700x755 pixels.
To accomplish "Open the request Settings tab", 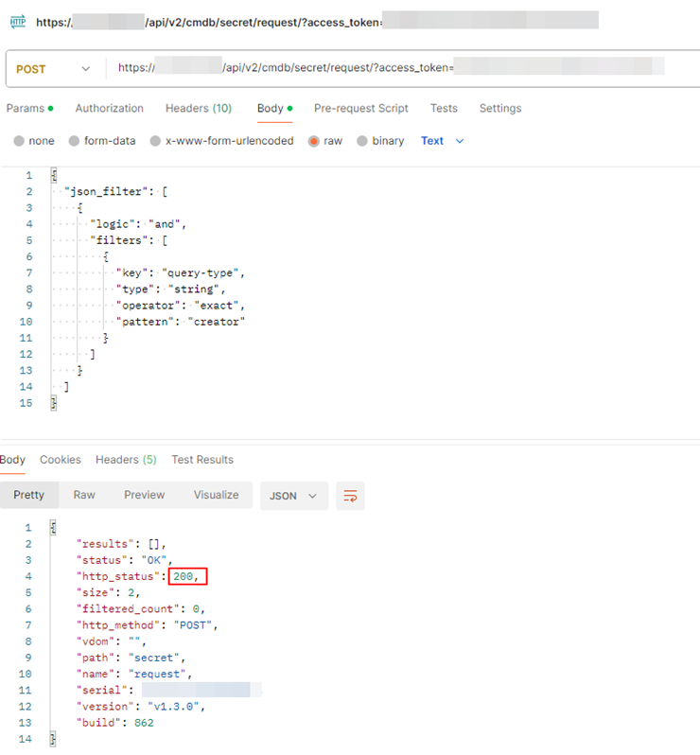I will 500,109.
